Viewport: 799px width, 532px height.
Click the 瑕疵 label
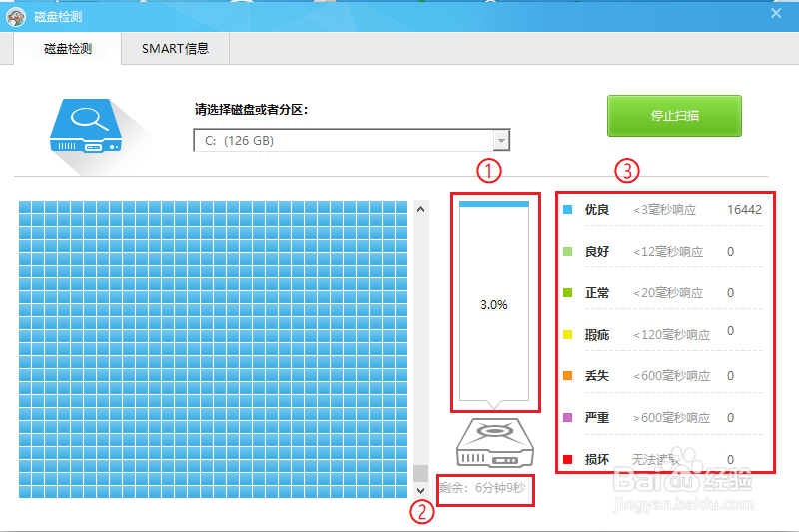point(597,335)
